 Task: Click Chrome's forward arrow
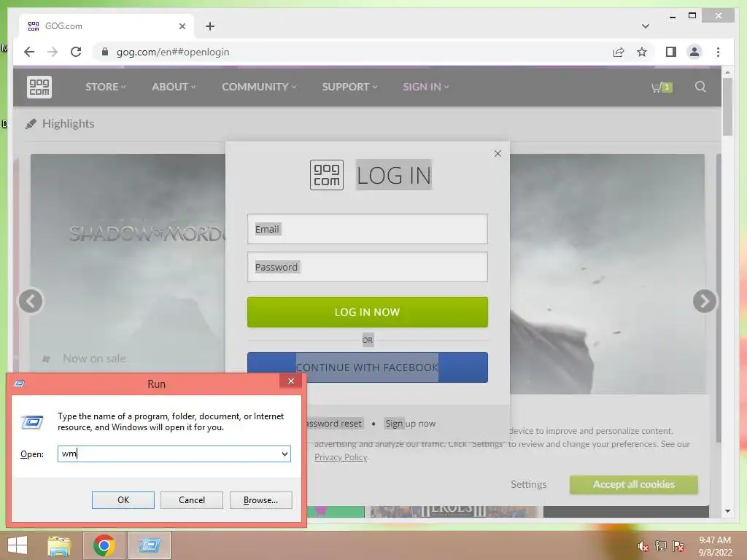[x=53, y=52]
